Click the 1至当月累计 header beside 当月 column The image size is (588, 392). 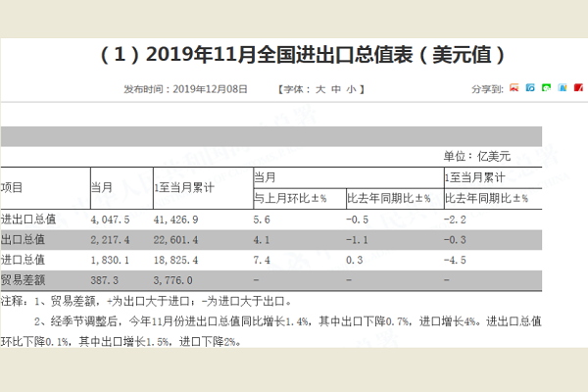184,187
